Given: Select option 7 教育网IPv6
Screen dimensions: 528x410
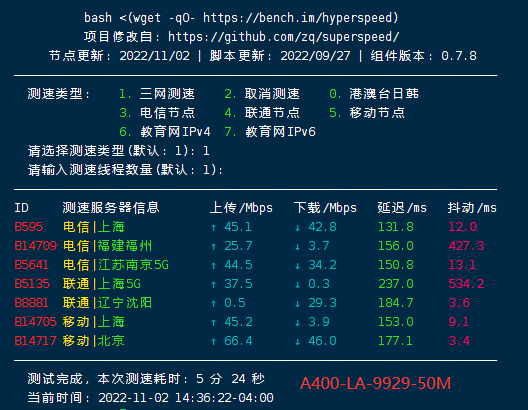Looking at the screenshot, I should coord(270,132).
